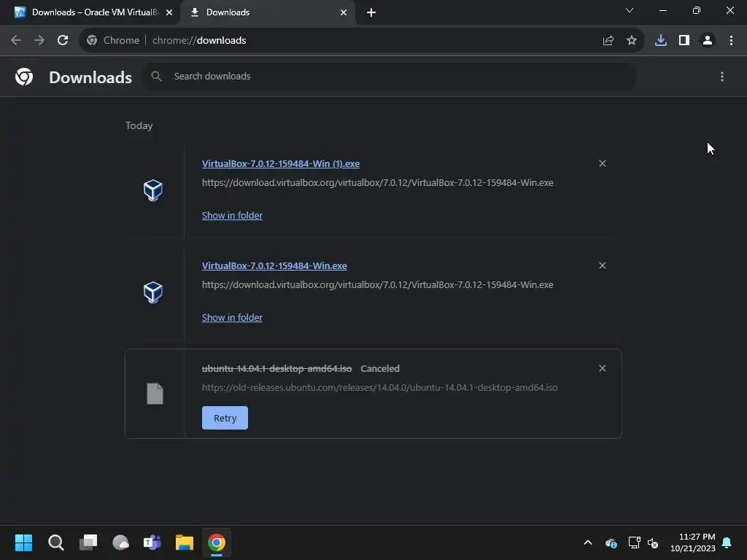Open the downloads tray icon in toolbar

tap(661, 41)
